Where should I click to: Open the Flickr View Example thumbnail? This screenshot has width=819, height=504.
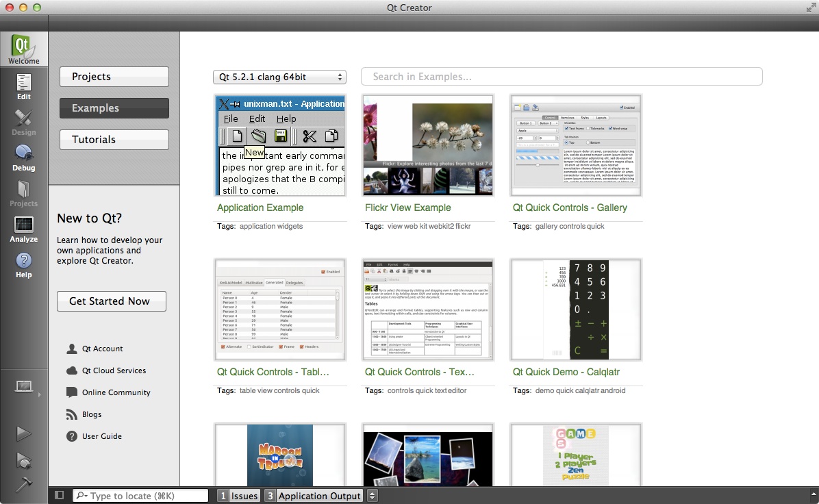[x=428, y=146]
